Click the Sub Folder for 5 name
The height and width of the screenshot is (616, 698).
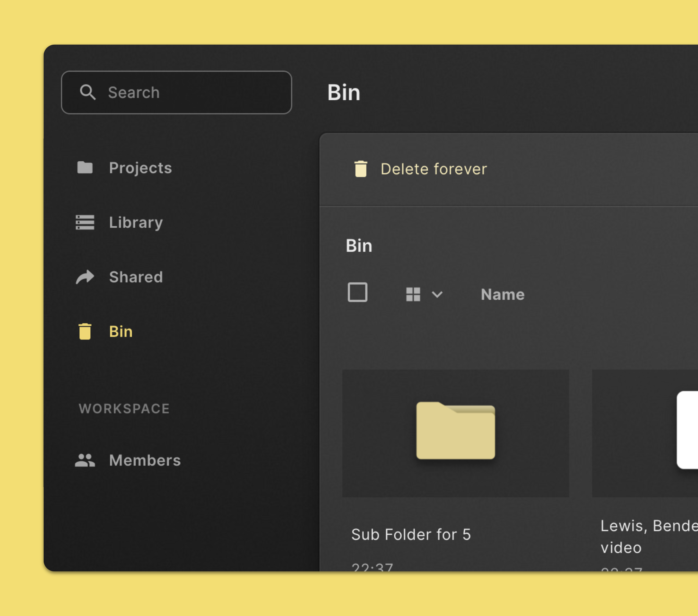[x=411, y=534]
